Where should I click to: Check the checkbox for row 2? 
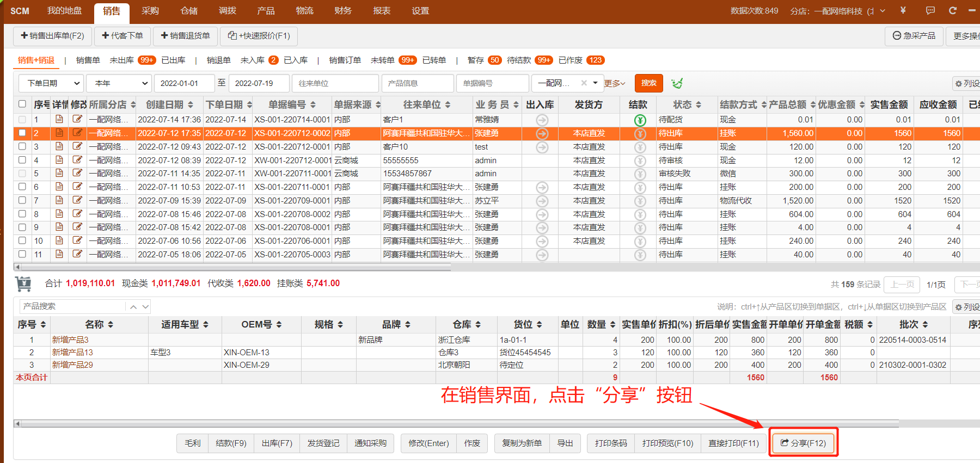point(22,133)
